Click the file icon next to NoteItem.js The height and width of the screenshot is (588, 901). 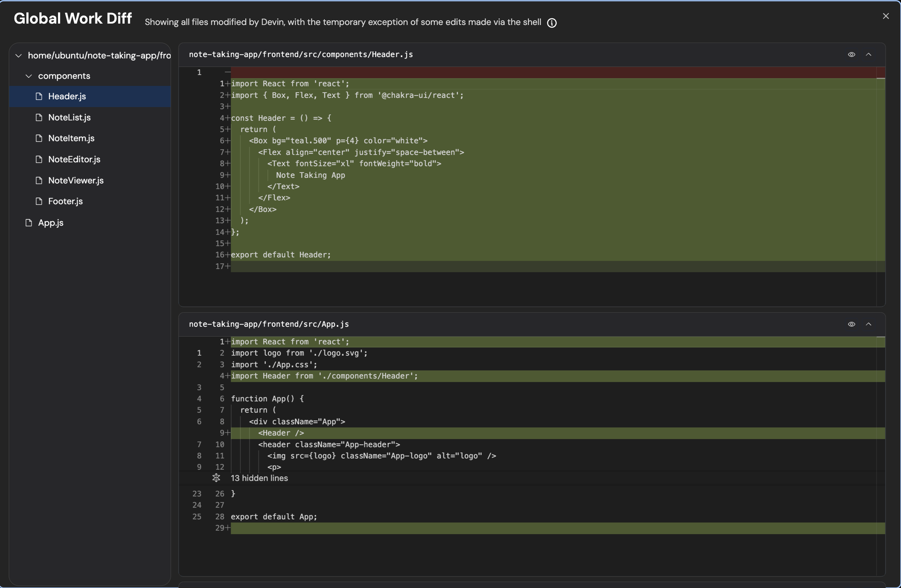tap(39, 138)
